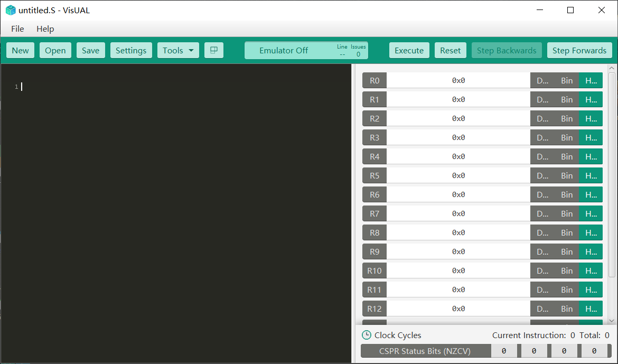
Task: Click the Save button
Action: click(91, 51)
